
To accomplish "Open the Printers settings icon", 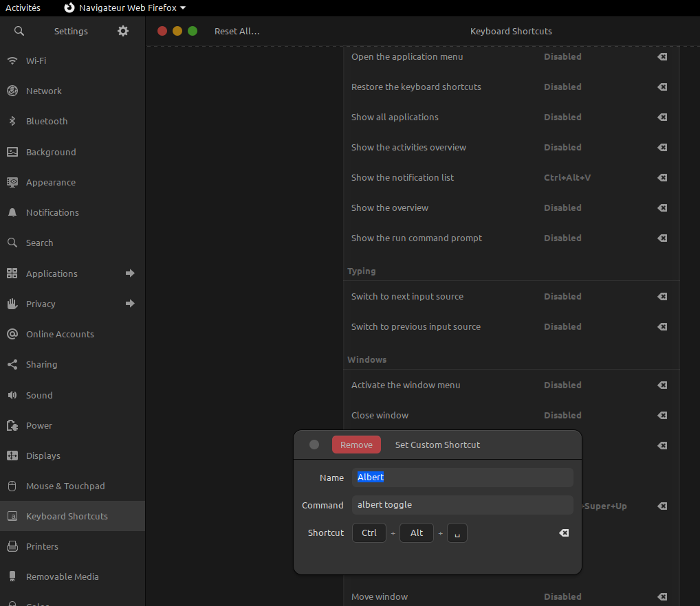I will [x=12, y=546].
